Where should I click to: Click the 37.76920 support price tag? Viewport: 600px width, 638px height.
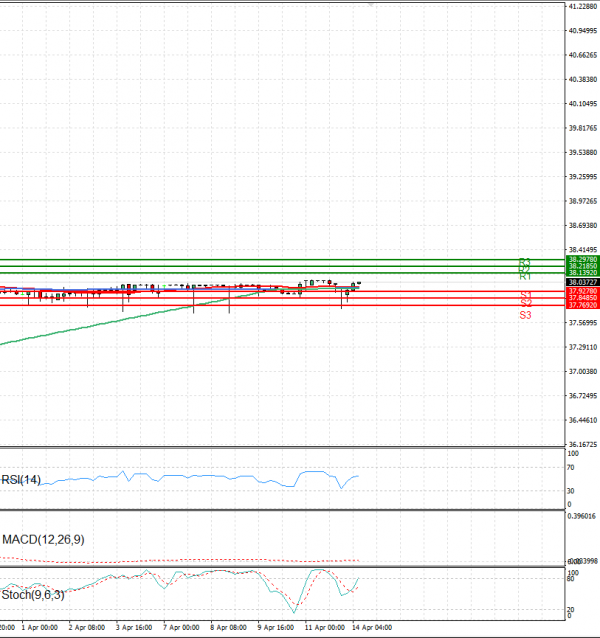pyautogui.click(x=582, y=305)
